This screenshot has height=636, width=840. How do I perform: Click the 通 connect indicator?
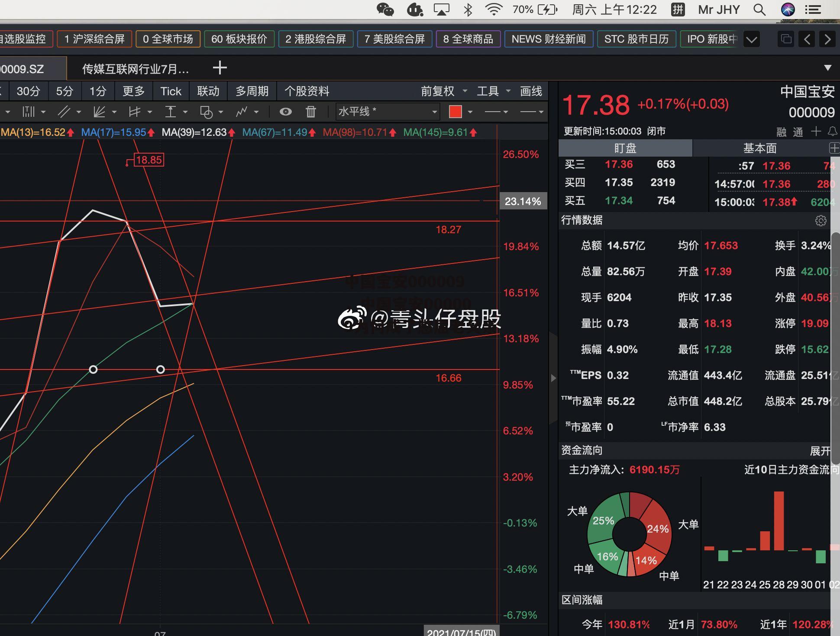[x=798, y=132]
